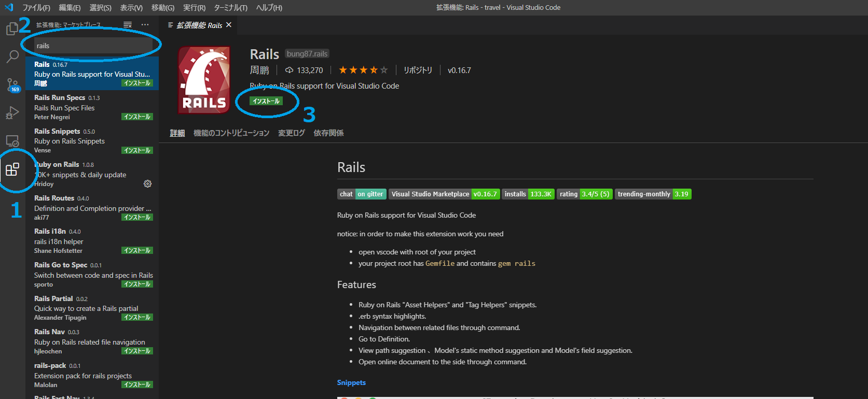Image resolution: width=868 pixels, height=399 pixels.
Task: Click the bung87.rails extension identifier
Action: (x=307, y=54)
